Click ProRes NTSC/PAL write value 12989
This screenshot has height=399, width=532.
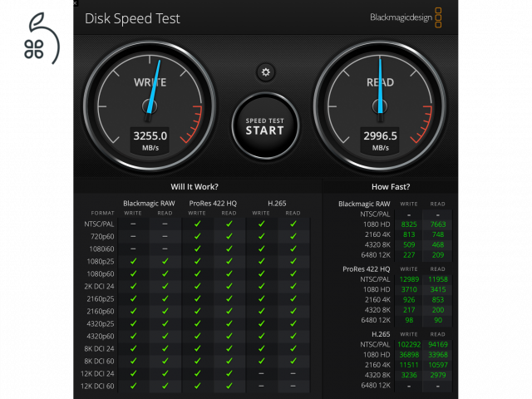pos(409,279)
